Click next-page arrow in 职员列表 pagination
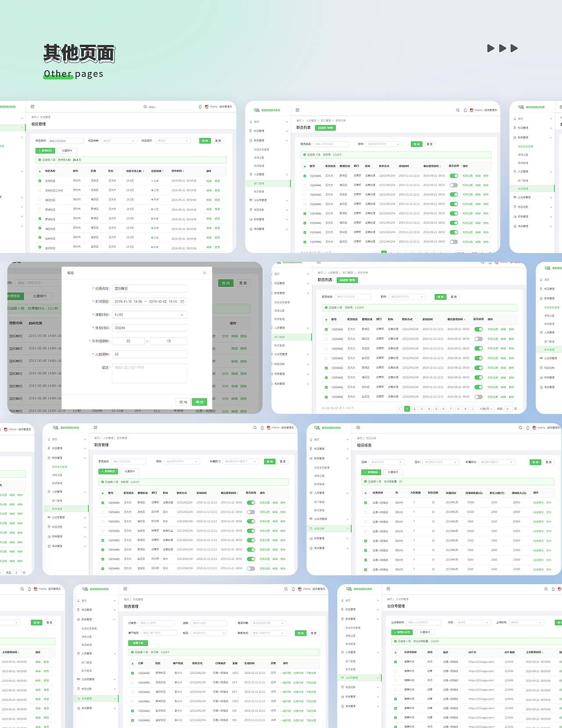Viewport: 562px width, 728px height. [472, 409]
